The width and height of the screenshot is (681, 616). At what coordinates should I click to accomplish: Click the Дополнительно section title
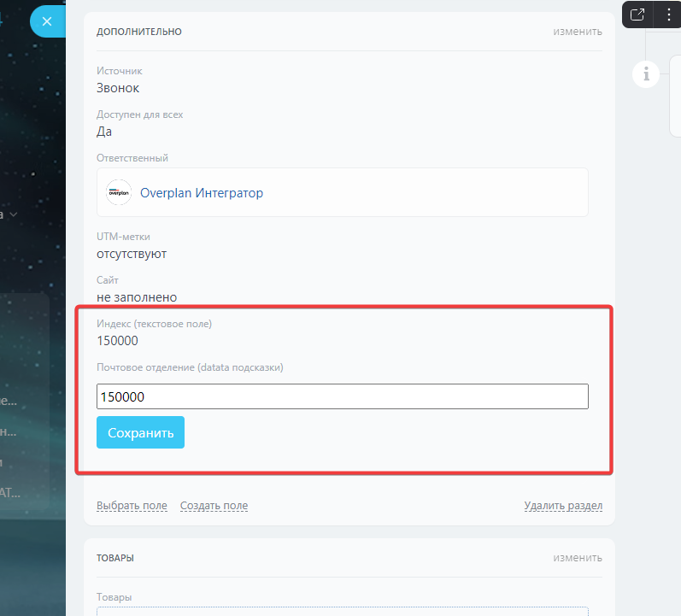139,32
